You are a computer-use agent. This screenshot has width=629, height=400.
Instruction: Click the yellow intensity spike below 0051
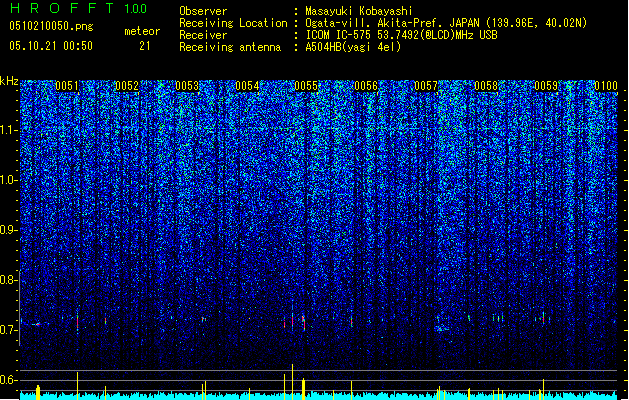[77, 385]
